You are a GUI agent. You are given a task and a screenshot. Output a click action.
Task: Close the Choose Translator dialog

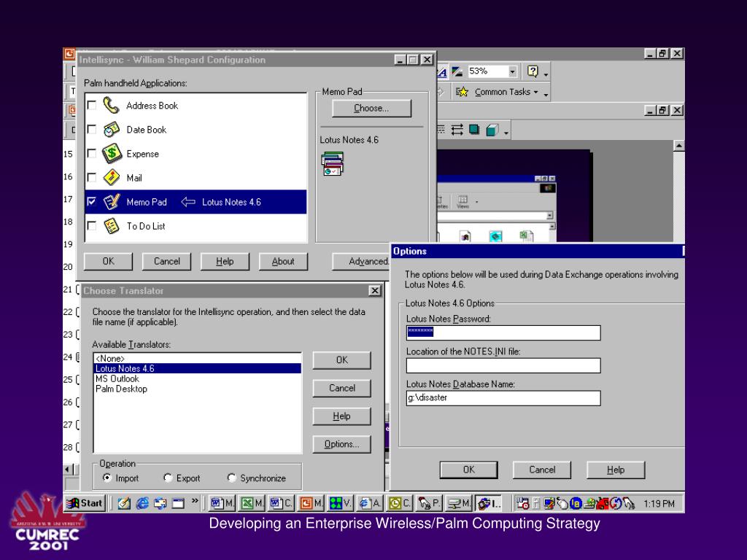pyautogui.click(x=375, y=290)
